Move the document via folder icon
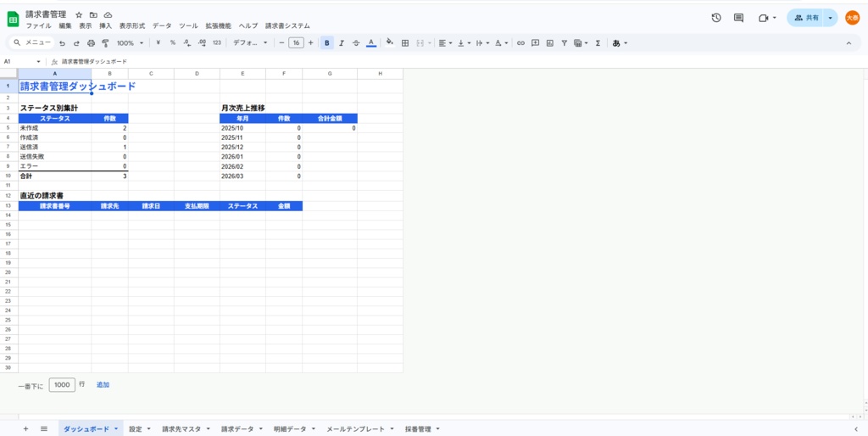 93,15
